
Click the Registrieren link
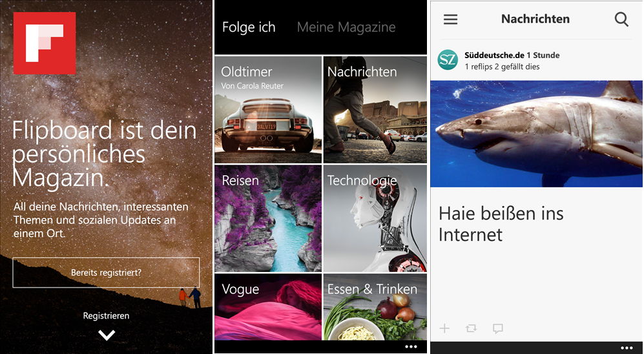(x=106, y=315)
